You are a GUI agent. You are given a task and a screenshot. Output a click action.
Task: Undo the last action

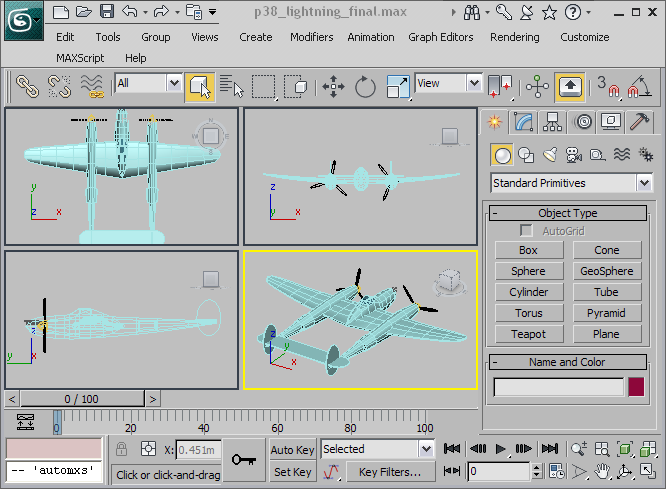coord(130,11)
